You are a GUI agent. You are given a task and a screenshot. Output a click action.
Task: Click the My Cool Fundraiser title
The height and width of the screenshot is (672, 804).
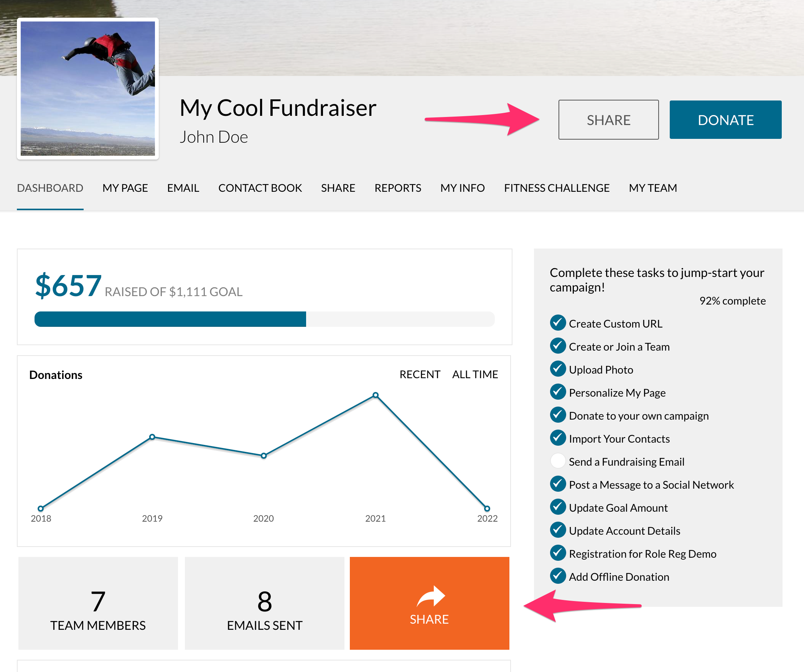[278, 108]
